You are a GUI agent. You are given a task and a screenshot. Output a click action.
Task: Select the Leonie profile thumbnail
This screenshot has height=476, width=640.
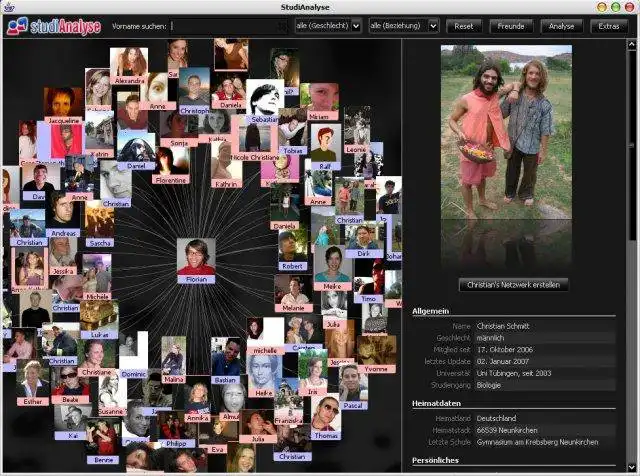357,131
